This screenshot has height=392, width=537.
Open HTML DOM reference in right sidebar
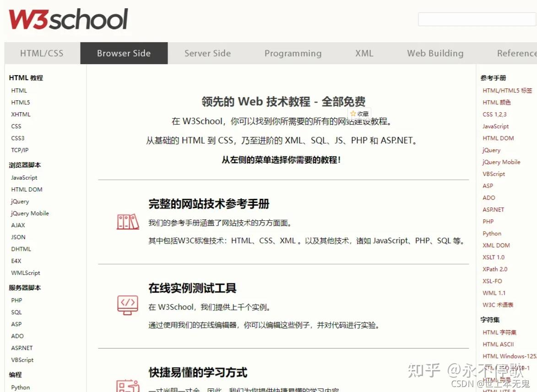click(498, 138)
